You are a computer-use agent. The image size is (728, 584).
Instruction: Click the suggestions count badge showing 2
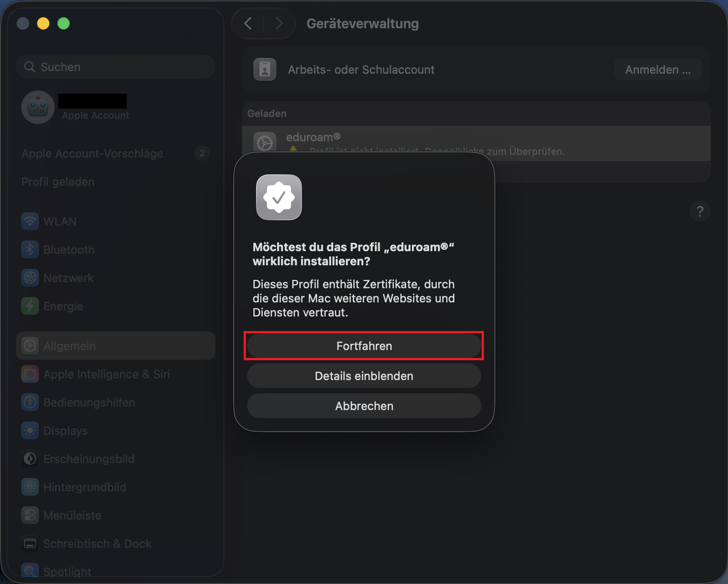click(202, 153)
